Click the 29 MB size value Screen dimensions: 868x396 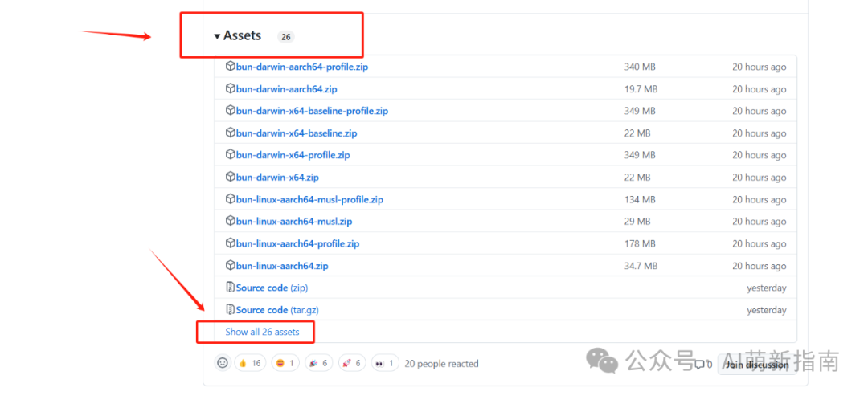(637, 222)
